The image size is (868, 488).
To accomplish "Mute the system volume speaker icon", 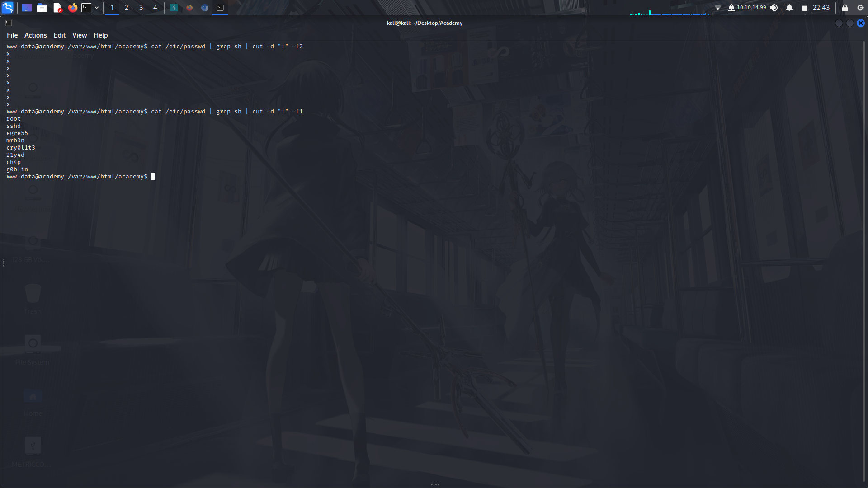I will point(774,8).
